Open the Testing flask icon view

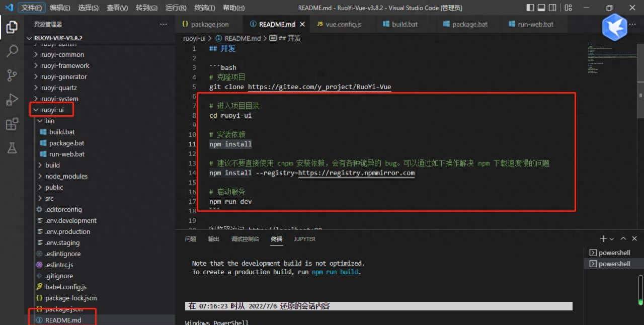click(x=12, y=147)
